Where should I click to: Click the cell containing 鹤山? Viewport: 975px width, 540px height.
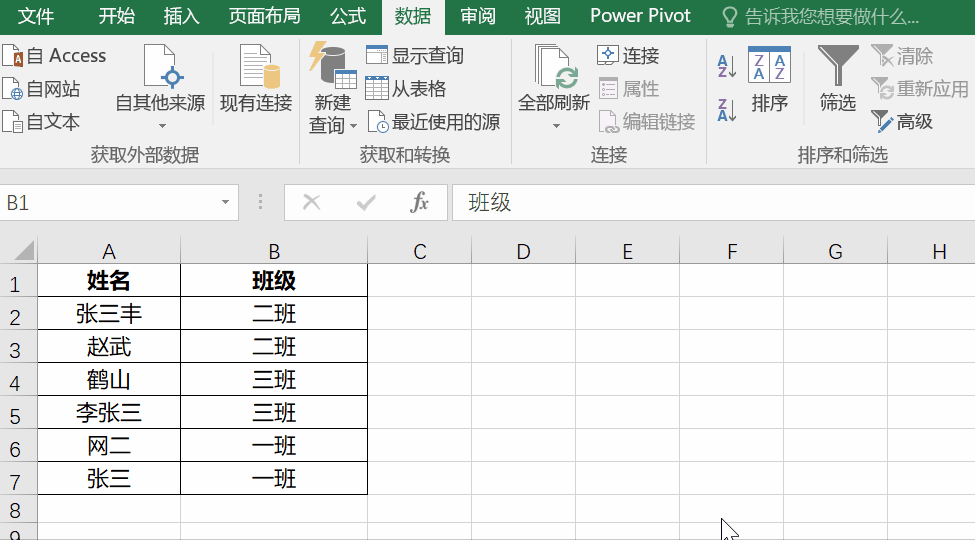[109, 379]
